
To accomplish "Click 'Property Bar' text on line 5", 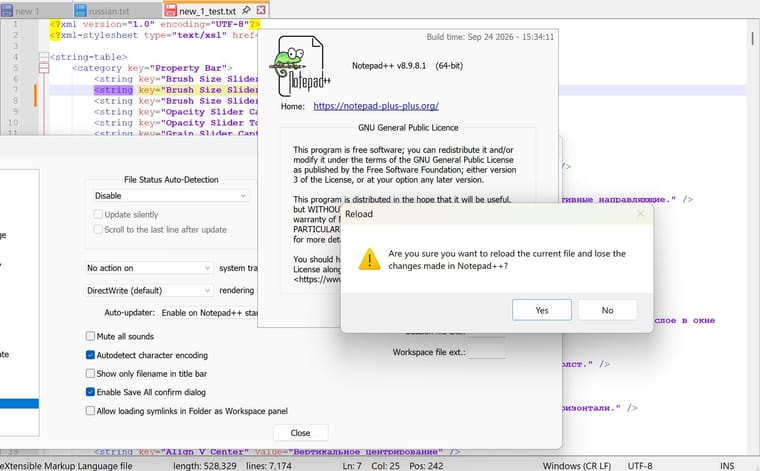I will coord(188,68).
